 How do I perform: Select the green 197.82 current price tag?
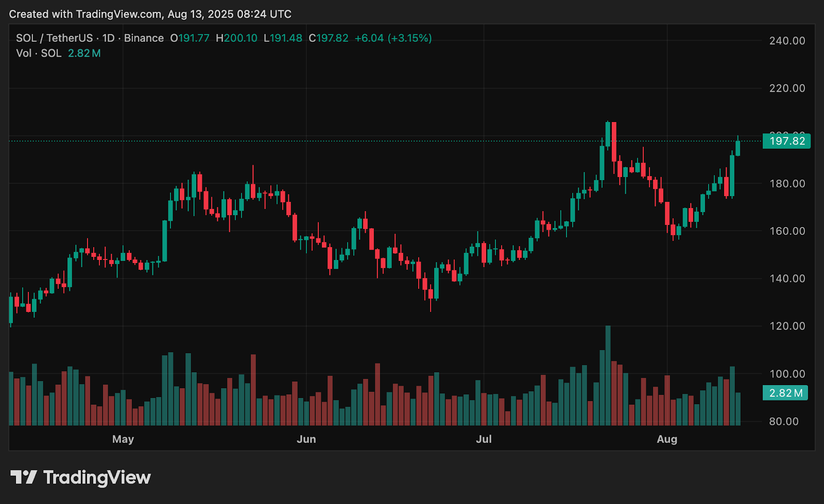click(x=786, y=141)
